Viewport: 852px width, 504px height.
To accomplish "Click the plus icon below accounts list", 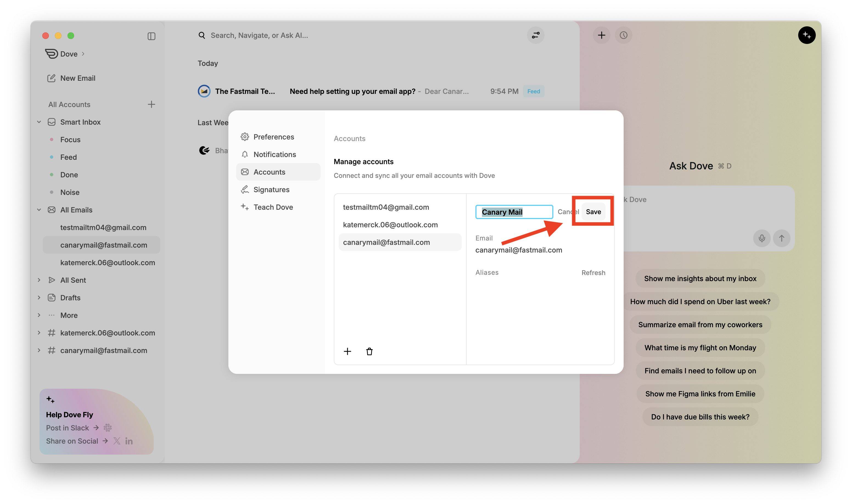I will (x=347, y=351).
